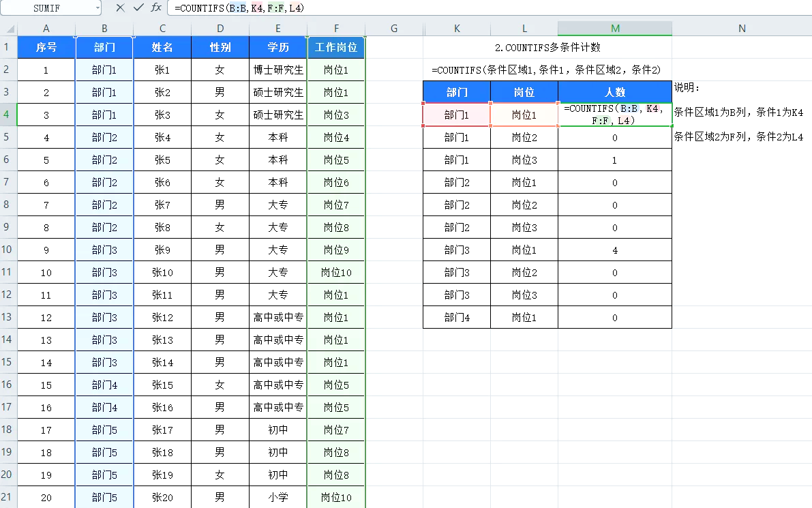Click 岗位2 beside 部门3 in summary
Viewport: 812px width, 508px height.
pyautogui.click(x=524, y=272)
